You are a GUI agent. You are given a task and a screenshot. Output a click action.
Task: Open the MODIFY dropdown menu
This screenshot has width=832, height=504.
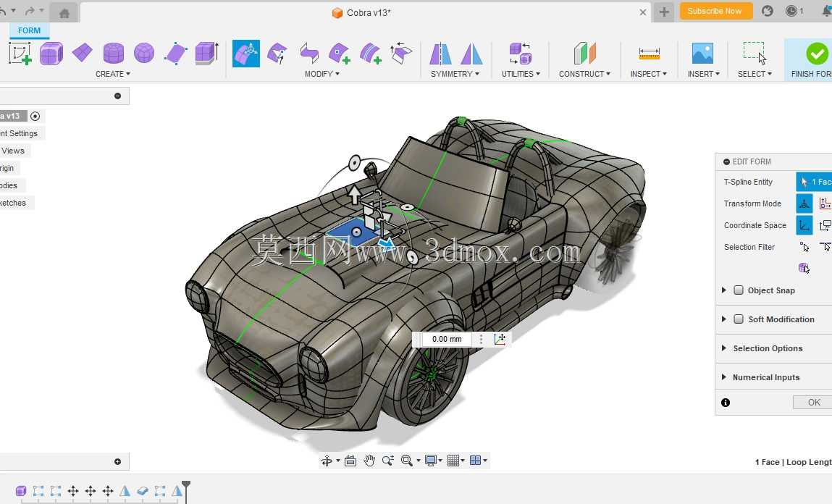pyautogui.click(x=322, y=74)
